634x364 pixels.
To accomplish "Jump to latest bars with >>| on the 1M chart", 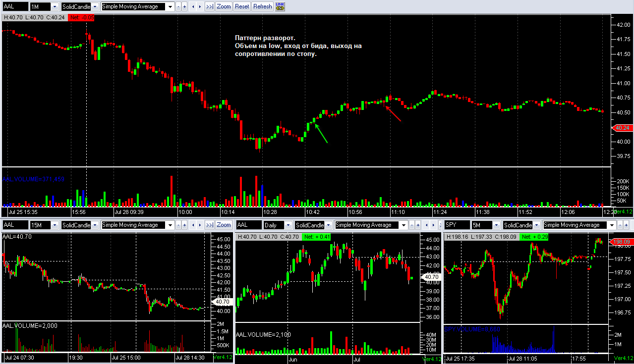I will [x=210, y=7].
